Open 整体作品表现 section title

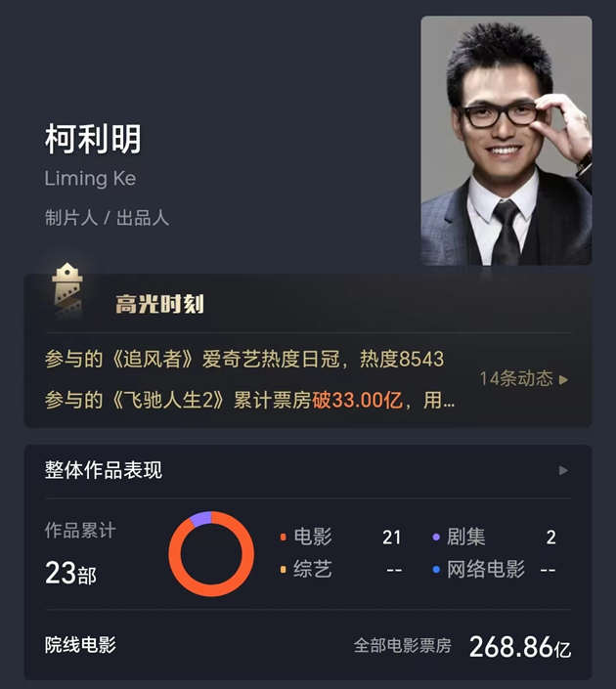104,470
